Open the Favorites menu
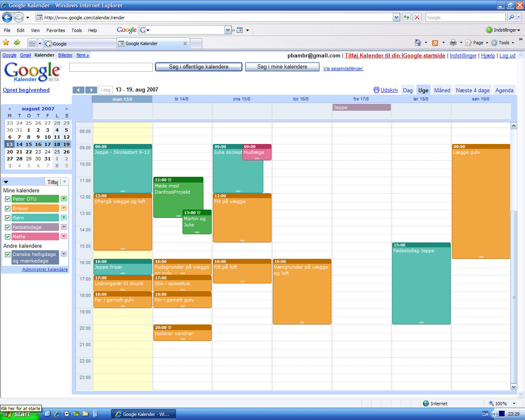This screenshot has width=525, height=420. [x=55, y=30]
